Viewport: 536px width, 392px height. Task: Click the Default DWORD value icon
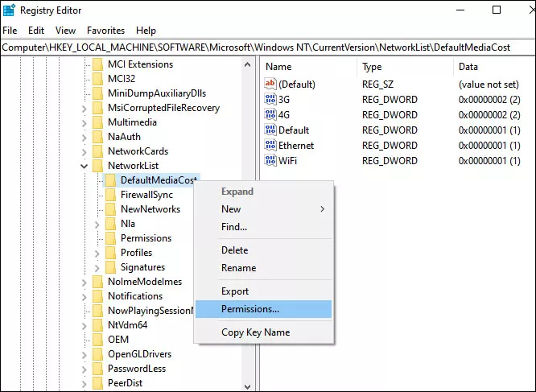click(270, 130)
